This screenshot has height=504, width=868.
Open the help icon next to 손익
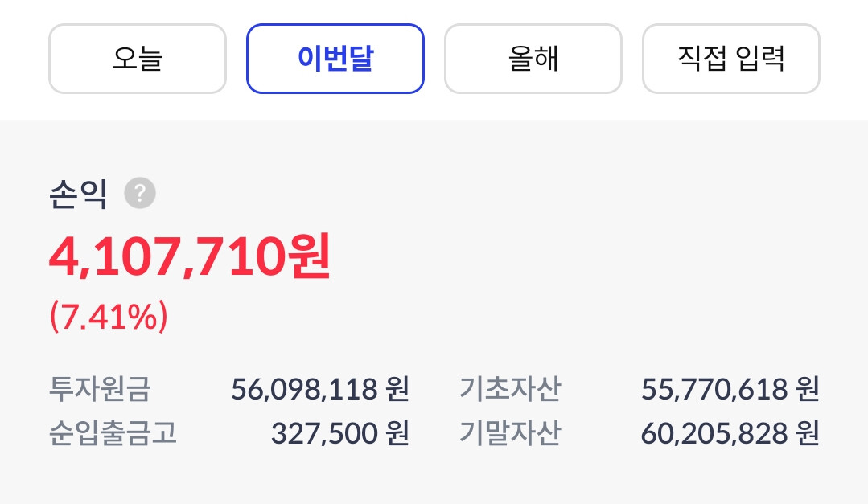click(x=139, y=193)
